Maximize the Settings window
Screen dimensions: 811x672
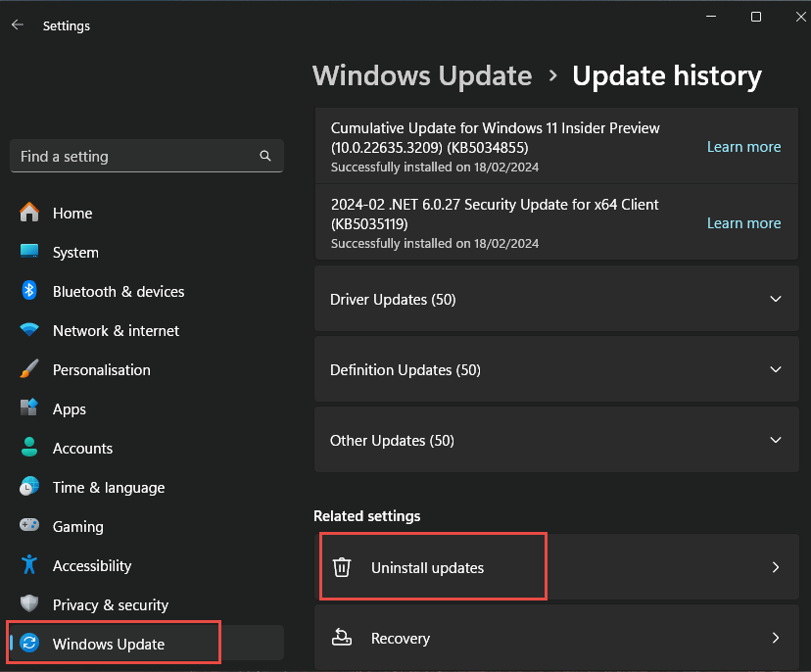(756, 17)
